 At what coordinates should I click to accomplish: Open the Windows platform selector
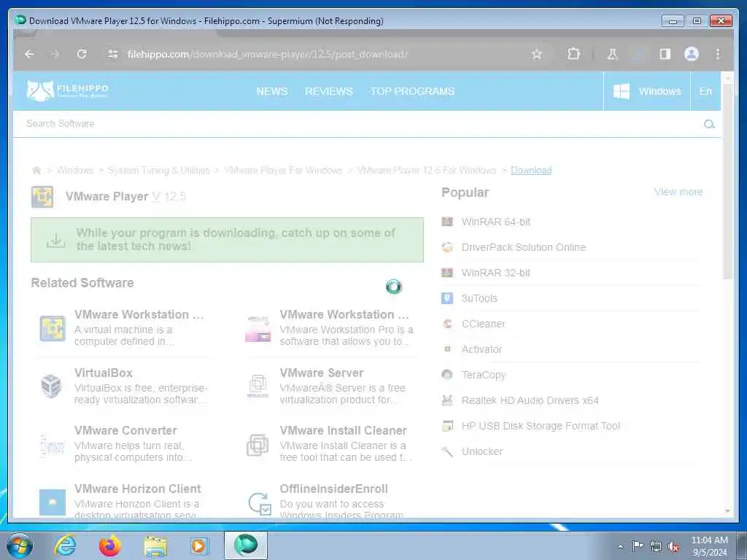pos(647,91)
